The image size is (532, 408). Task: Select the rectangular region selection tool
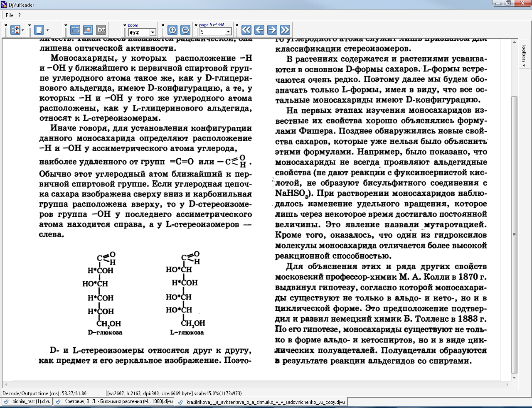pyautogui.click(x=75, y=30)
